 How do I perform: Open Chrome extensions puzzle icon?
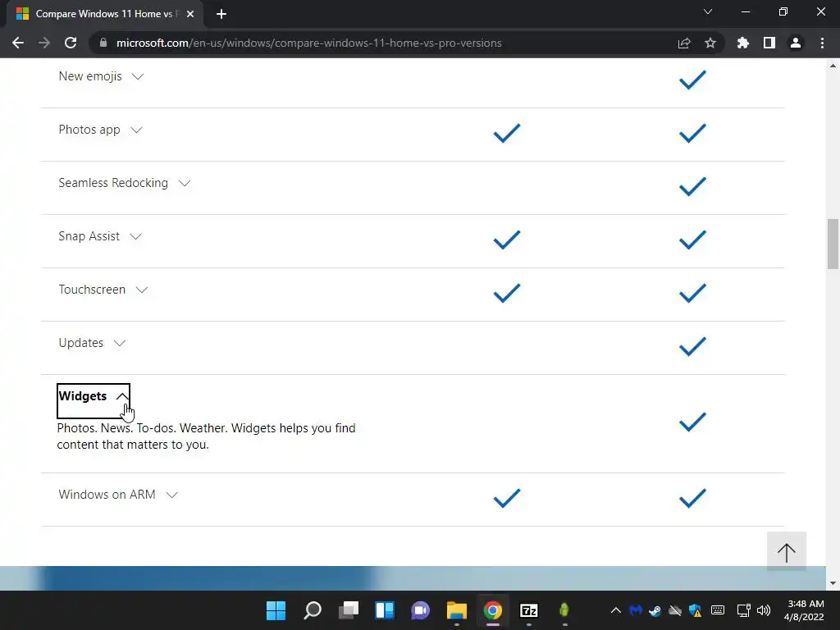pos(742,43)
